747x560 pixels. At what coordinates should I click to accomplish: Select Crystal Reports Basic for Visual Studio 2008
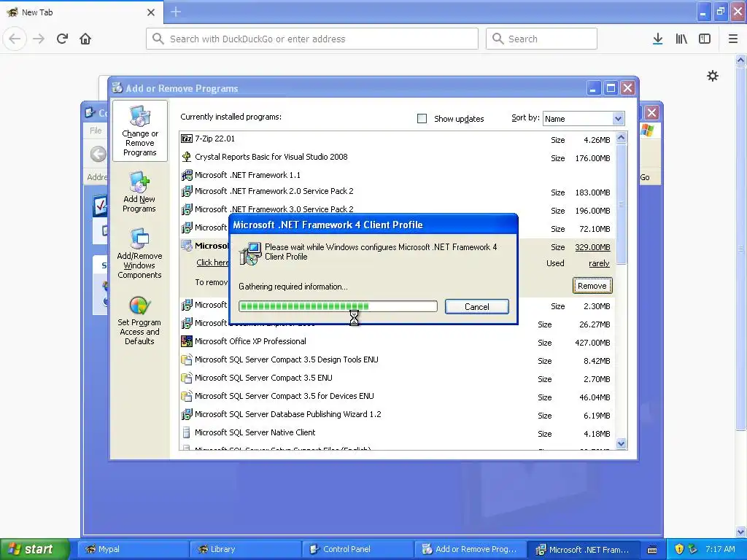(x=397, y=157)
